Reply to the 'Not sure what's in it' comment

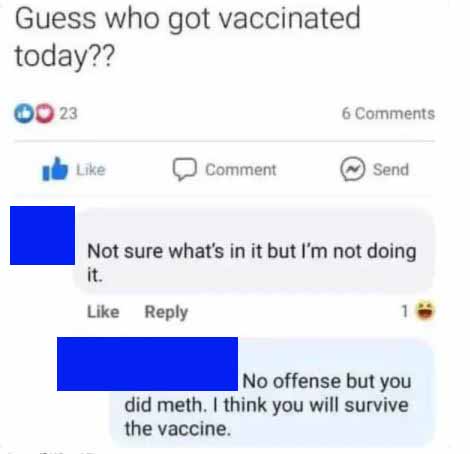[x=166, y=312]
